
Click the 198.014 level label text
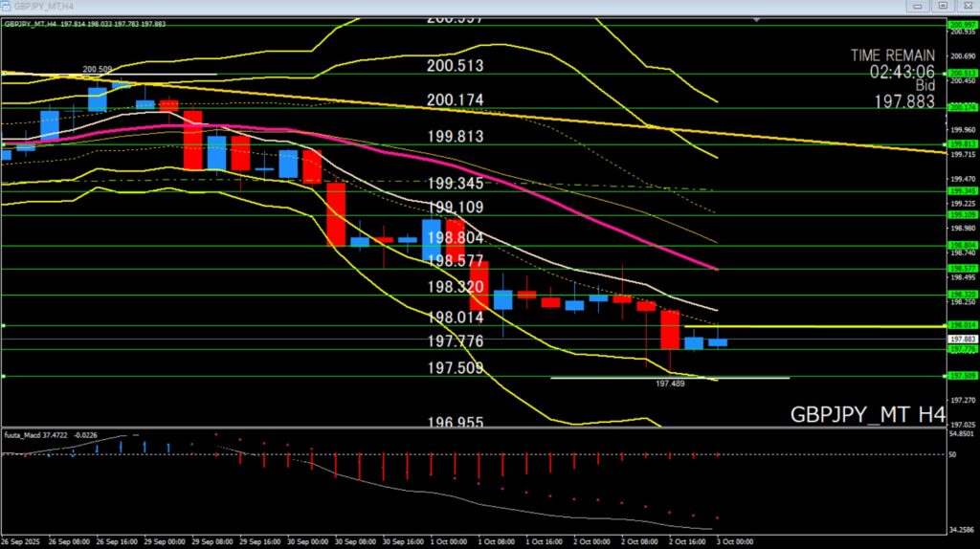[455, 318]
